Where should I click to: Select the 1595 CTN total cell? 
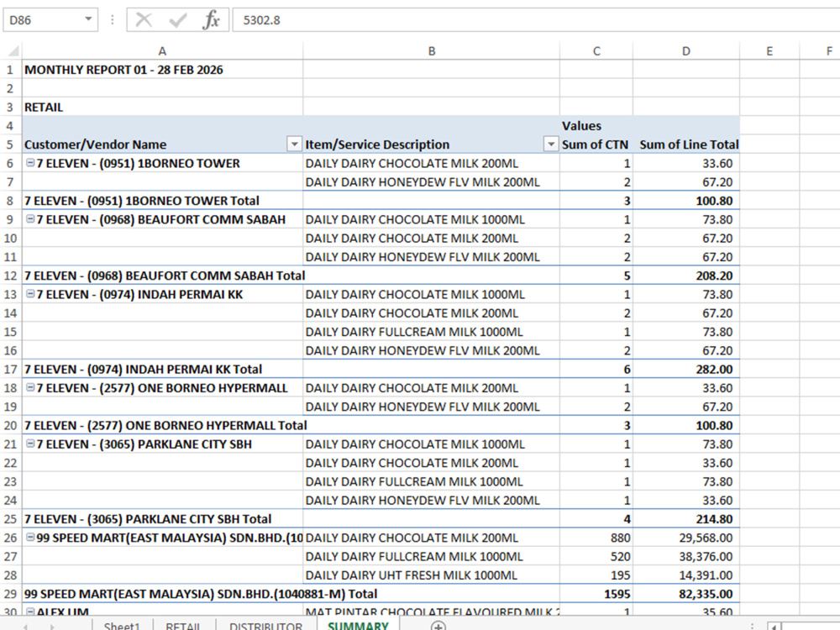(596, 594)
